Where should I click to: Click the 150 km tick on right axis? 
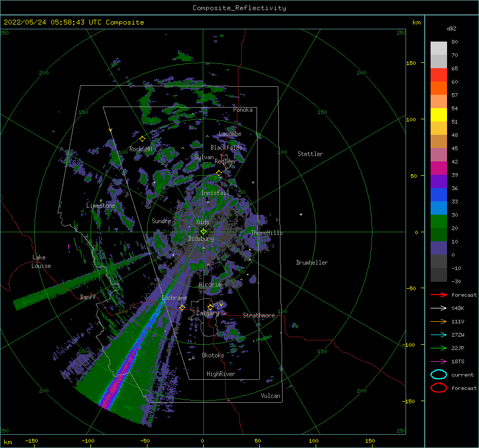point(411,63)
